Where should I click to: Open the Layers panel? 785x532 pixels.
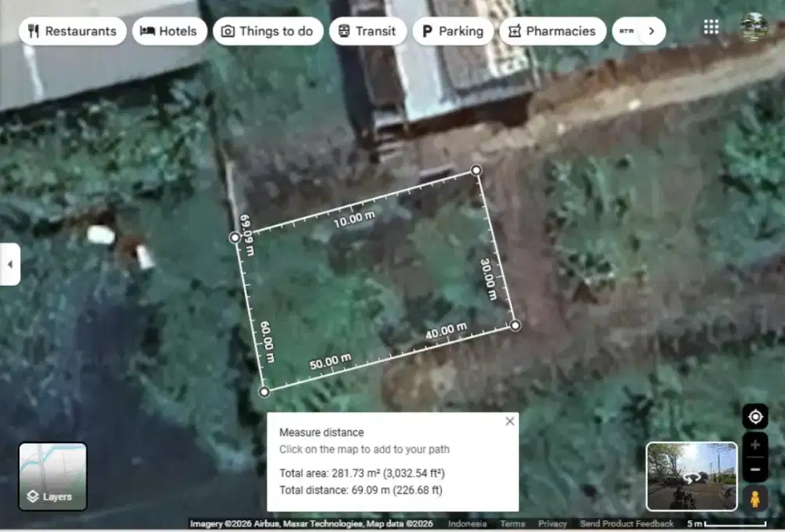click(x=52, y=475)
